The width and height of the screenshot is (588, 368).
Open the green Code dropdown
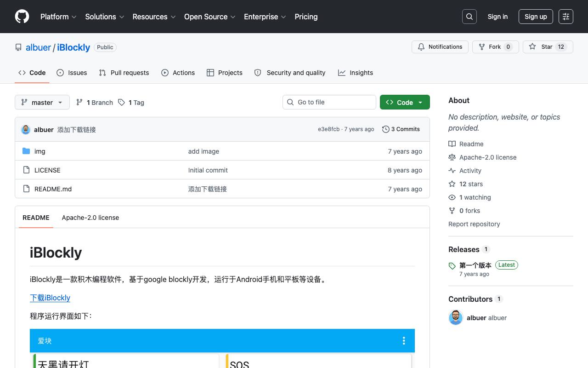(x=405, y=102)
